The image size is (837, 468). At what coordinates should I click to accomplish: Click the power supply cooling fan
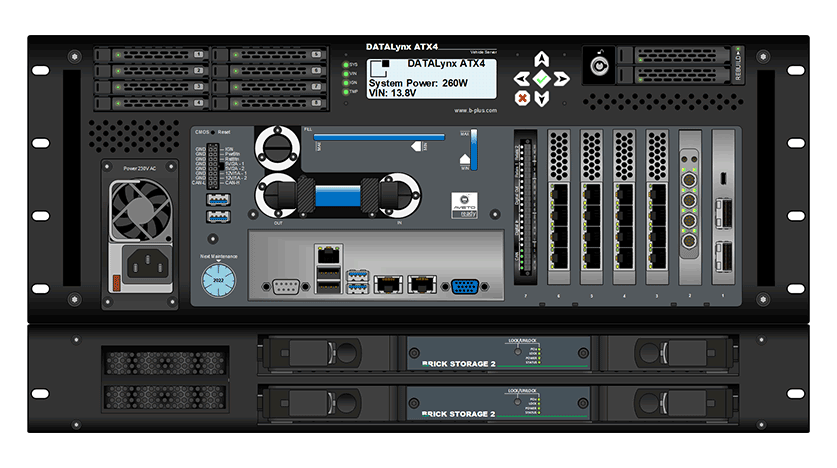140,210
